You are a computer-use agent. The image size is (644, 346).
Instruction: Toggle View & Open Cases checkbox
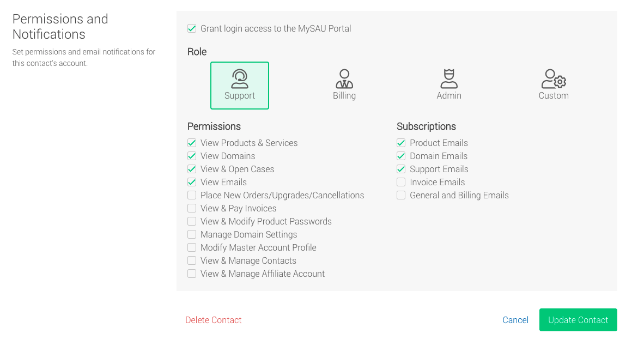pos(192,169)
